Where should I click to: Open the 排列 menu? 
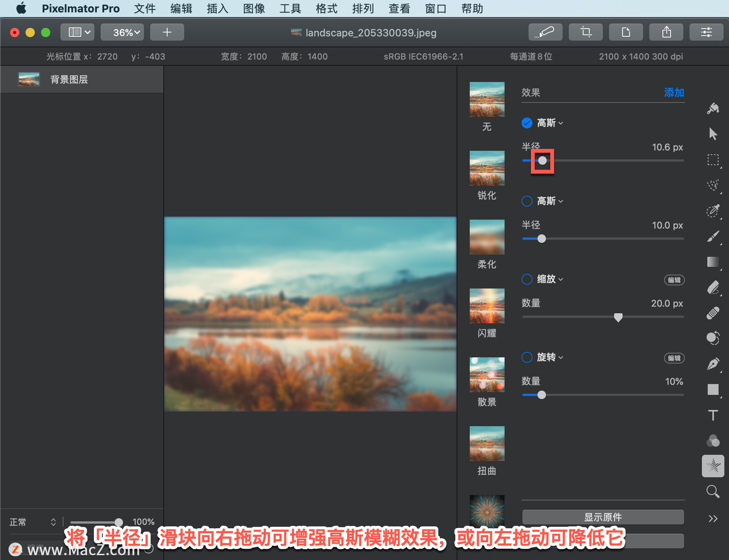pyautogui.click(x=363, y=9)
